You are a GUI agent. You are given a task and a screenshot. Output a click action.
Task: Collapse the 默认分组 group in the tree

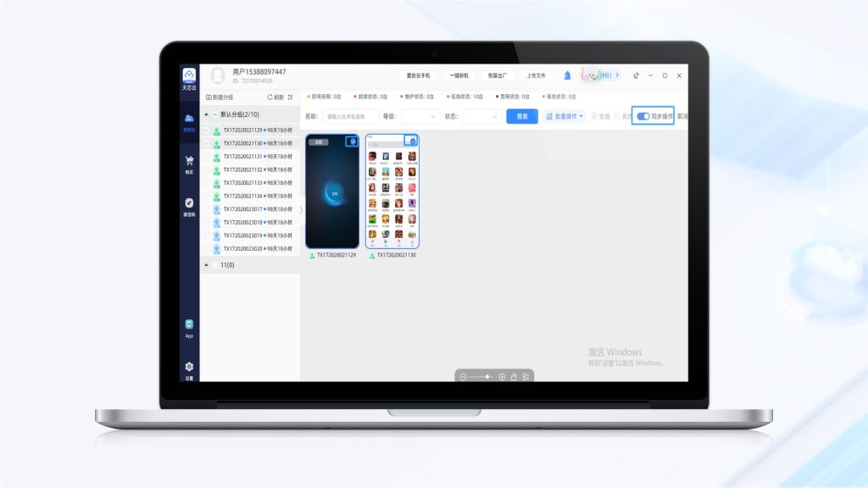(206, 114)
